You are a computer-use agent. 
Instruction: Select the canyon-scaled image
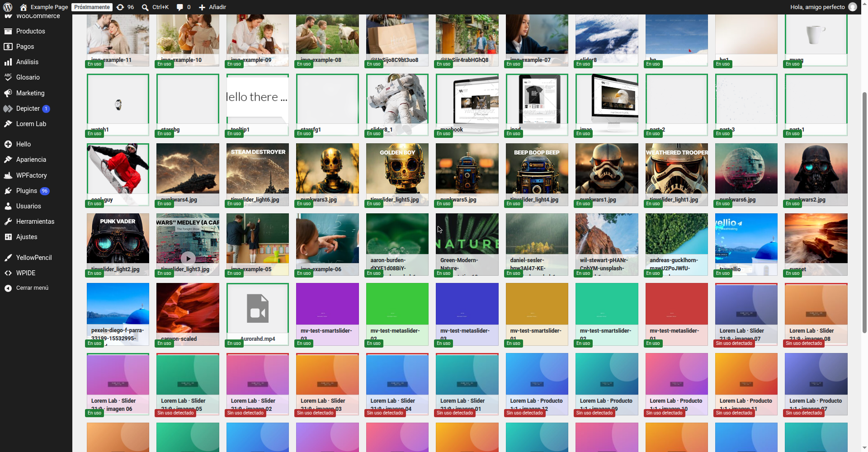click(188, 315)
